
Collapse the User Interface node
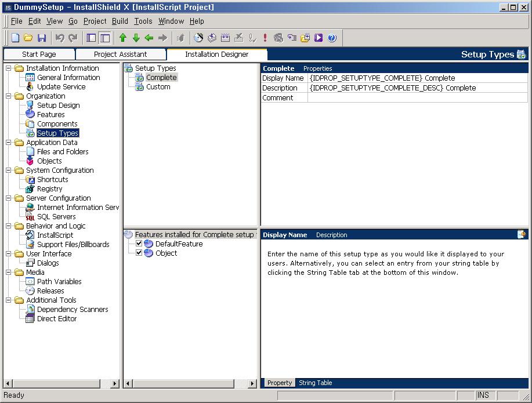9,254
